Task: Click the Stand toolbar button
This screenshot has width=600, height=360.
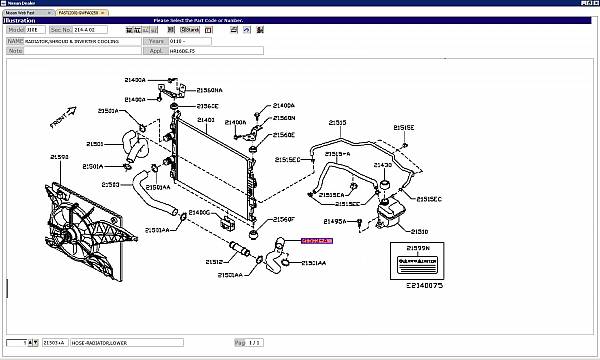Action: click(190, 29)
